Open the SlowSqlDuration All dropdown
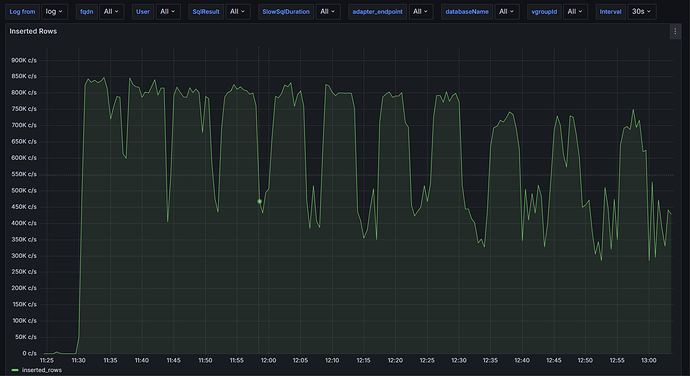The width and height of the screenshot is (690, 376). [328, 11]
